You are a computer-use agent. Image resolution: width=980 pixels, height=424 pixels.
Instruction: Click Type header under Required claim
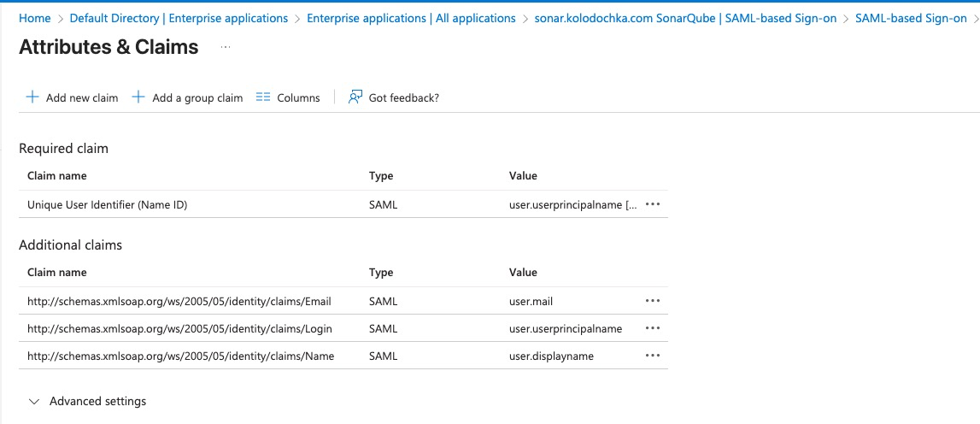point(381,176)
